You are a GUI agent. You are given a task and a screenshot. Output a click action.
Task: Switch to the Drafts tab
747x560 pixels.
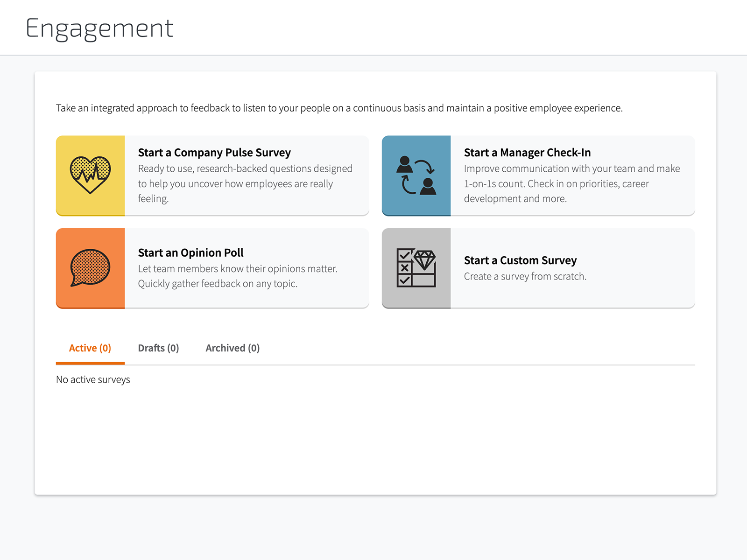[x=159, y=348]
